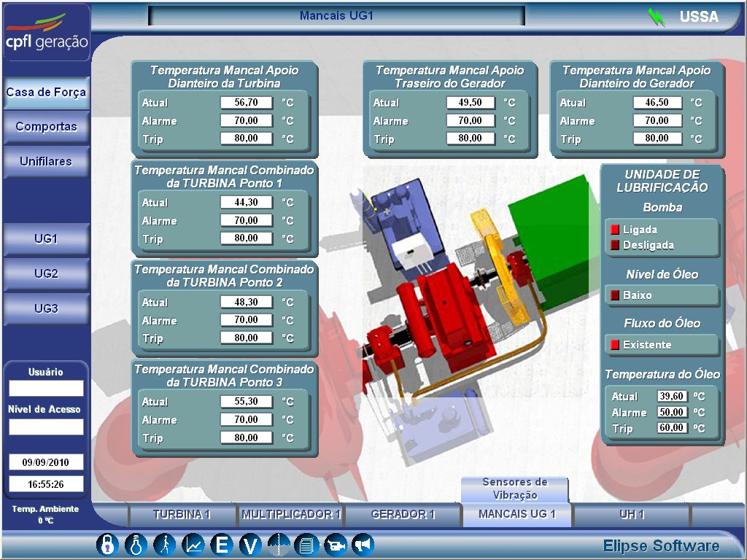Screen dimensions: 747x560
Task: Select the MANCAIS UG 1 tab
Action: pos(517,514)
